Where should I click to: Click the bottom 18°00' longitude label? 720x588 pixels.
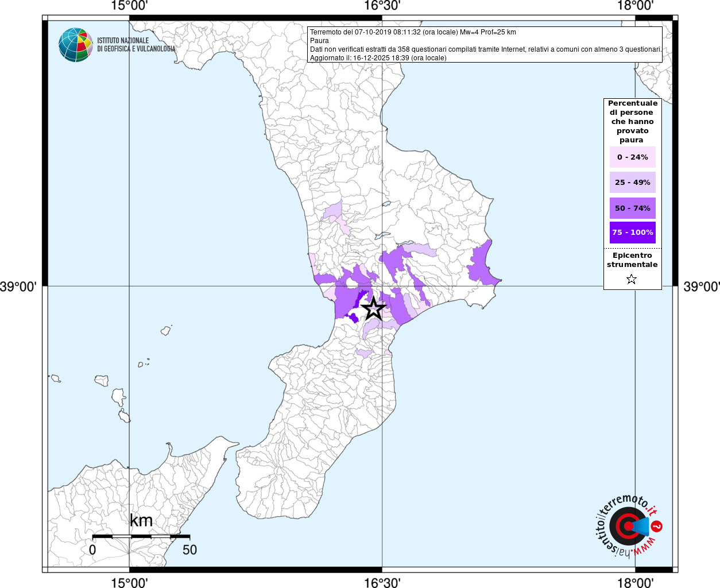pos(635,582)
